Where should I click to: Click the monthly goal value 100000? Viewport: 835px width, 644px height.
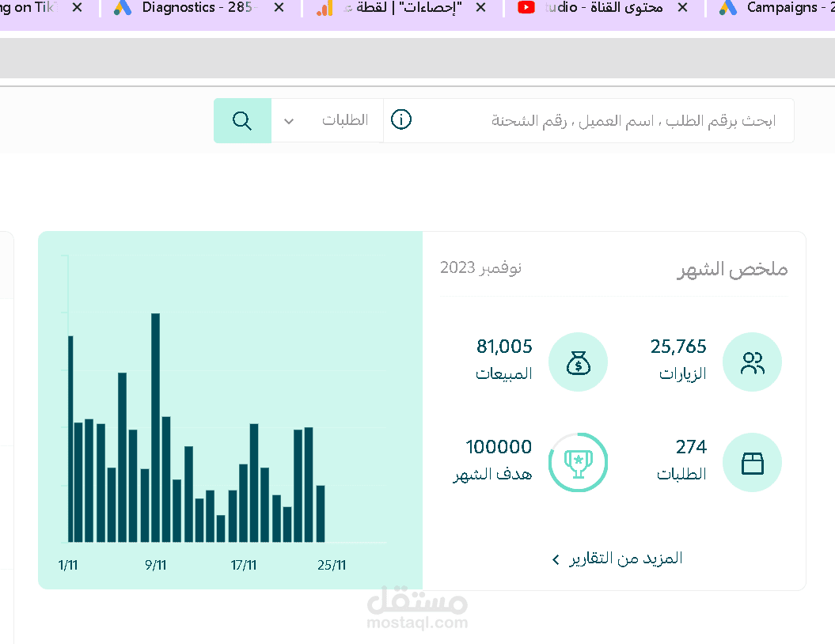click(499, 446)
